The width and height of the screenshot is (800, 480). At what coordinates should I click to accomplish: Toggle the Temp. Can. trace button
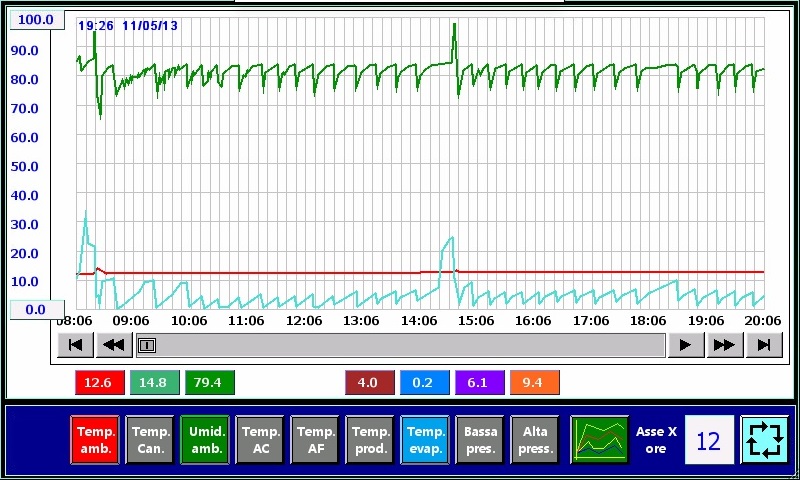150,441
